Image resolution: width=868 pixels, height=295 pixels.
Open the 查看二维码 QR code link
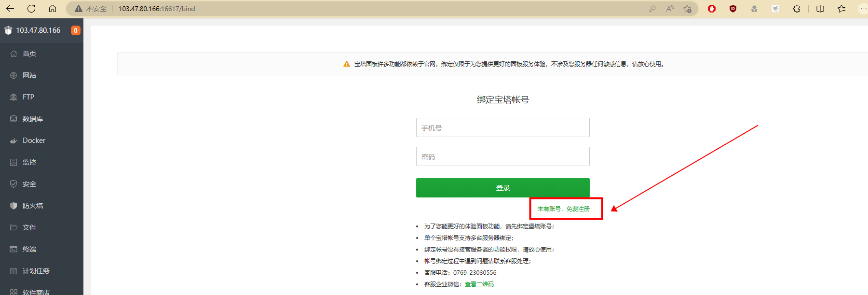(479, 284)
